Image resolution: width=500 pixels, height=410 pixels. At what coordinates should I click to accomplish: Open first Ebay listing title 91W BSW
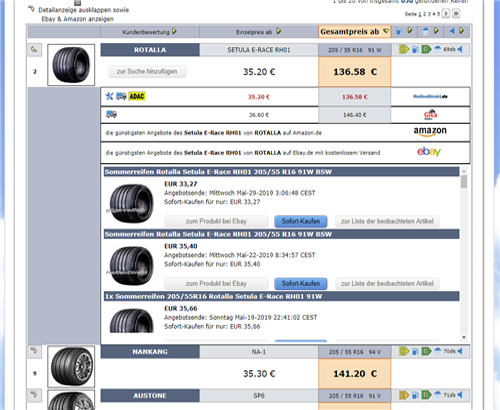(x=218, y=172)
